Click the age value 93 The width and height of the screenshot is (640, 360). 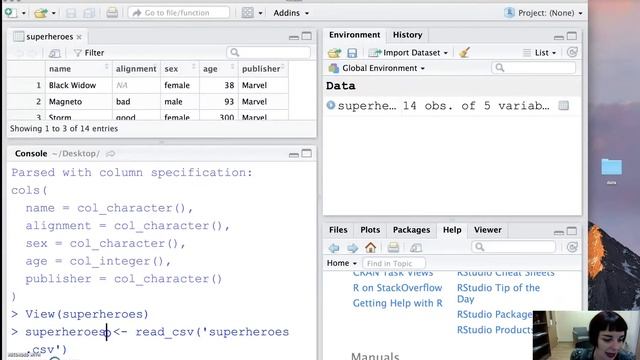coord(229,102)
